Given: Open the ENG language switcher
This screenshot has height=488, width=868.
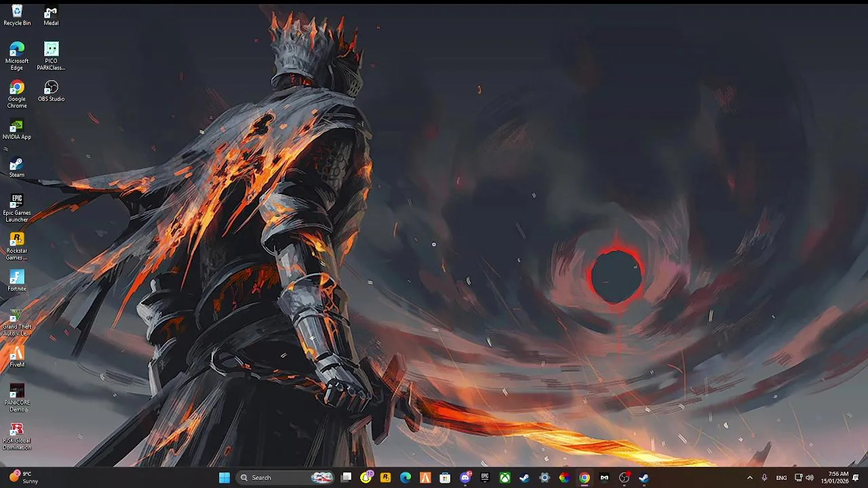Looking at the screenshot, I should tap(781, 478).
